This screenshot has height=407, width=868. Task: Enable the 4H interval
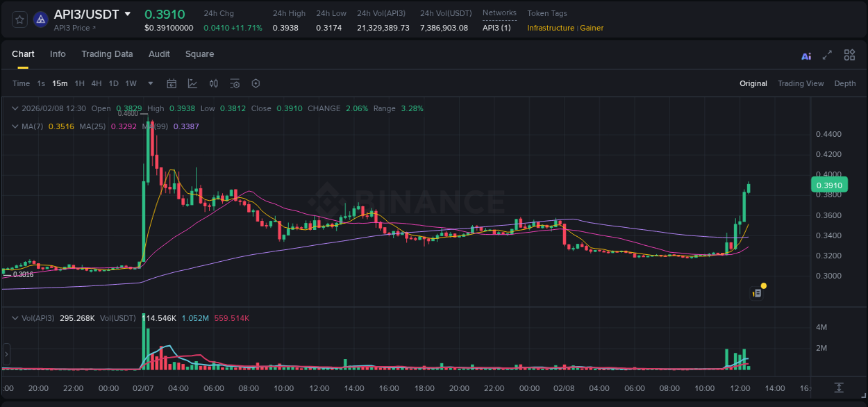(97, 83)
